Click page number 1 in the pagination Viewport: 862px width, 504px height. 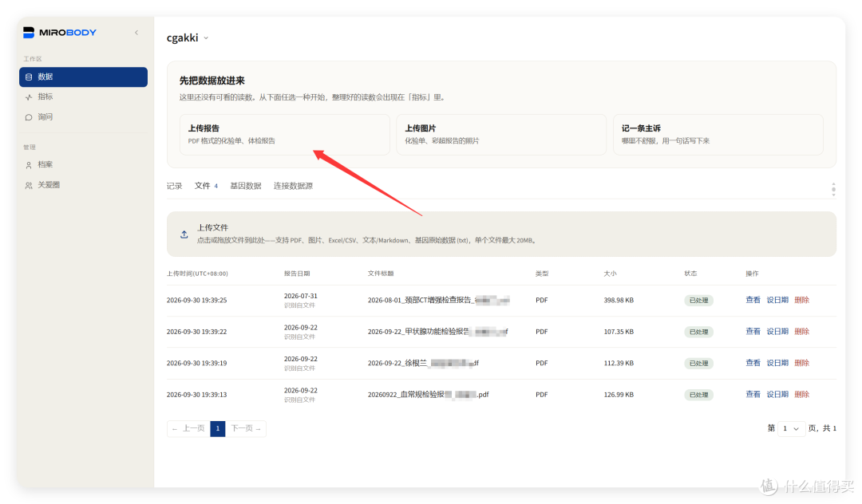(x=218, y=428)
